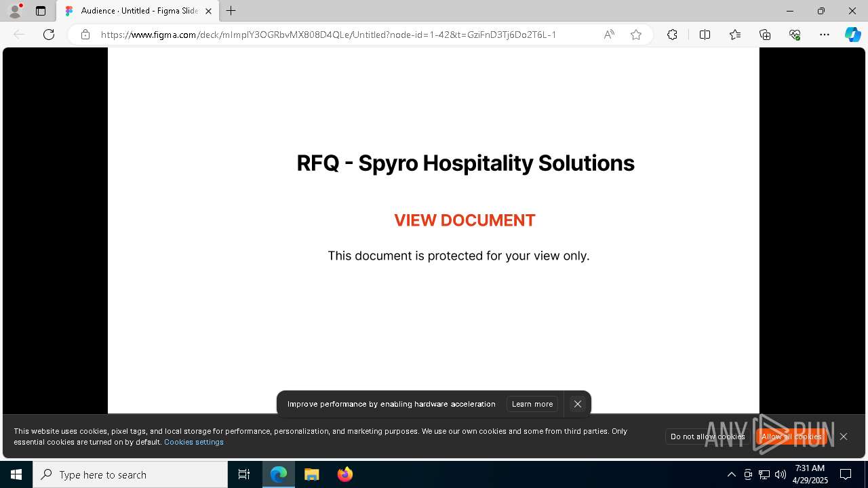Click the slide title RFQ - Spyro Hospitality Solutions

(465, 163)
